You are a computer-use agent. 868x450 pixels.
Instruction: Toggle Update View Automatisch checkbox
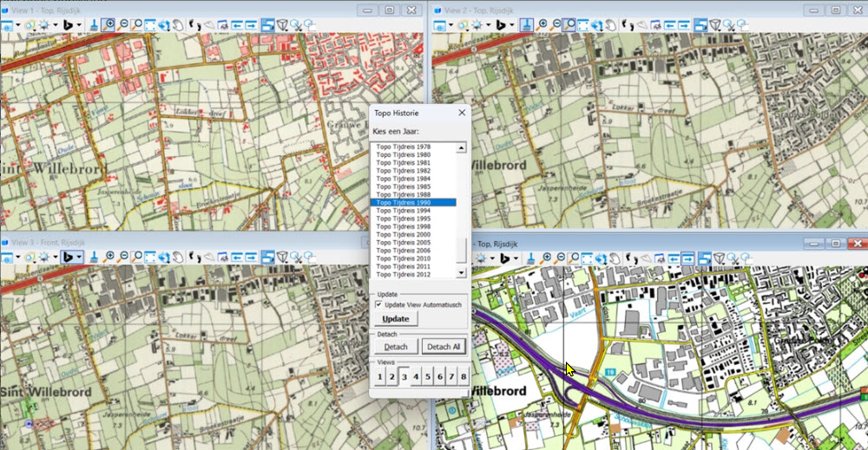(x=378, y=304)
